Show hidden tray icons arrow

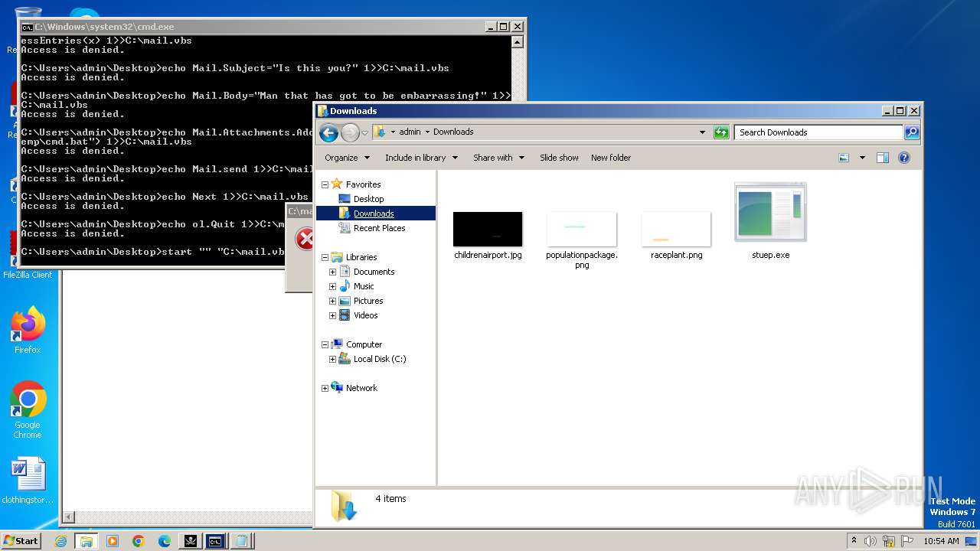854,541
